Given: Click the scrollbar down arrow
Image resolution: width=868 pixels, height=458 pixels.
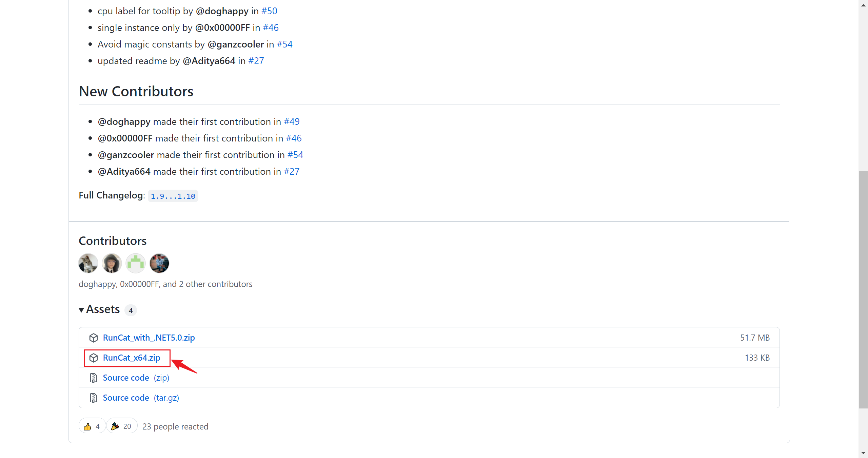Looking at the screenshot, I should 863,453.
